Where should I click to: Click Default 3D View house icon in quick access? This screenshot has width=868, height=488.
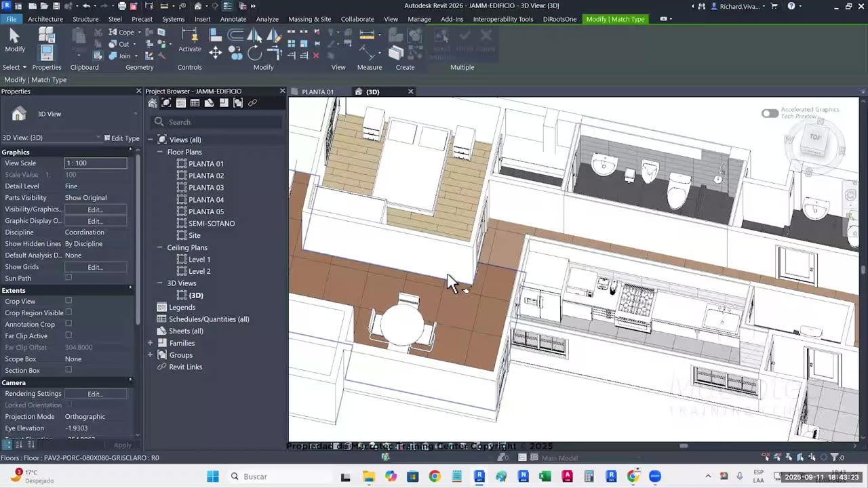coord(198,6)
